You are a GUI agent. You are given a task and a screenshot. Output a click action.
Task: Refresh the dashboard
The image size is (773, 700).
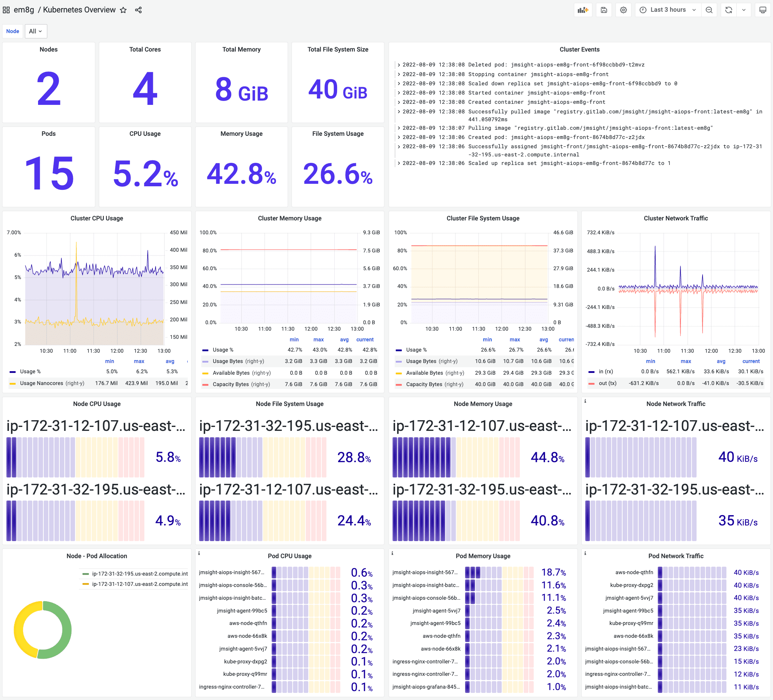coord(729,10)
